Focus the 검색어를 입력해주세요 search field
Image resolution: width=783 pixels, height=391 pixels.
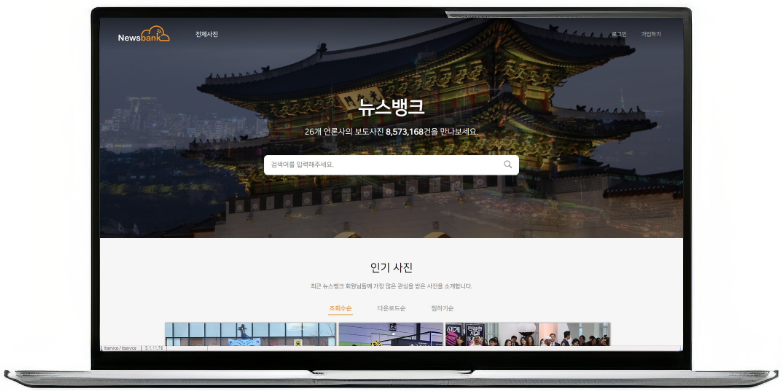click(391, 165)
